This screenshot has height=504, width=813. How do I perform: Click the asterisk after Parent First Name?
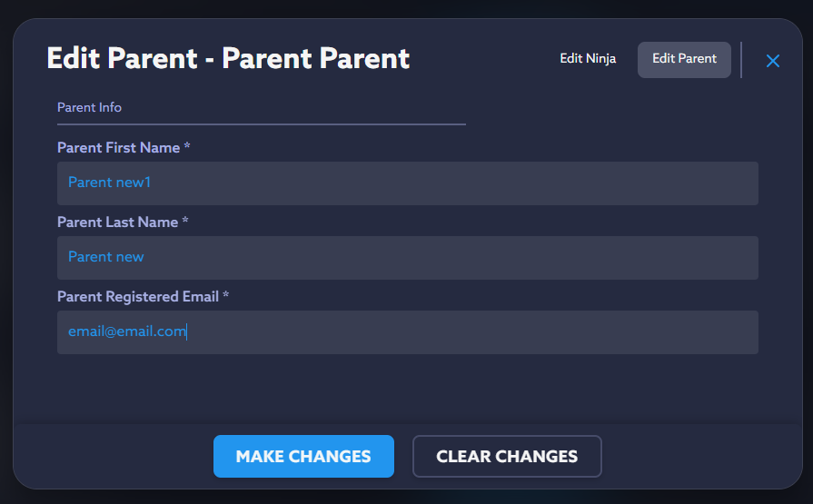tap(187, 147)
